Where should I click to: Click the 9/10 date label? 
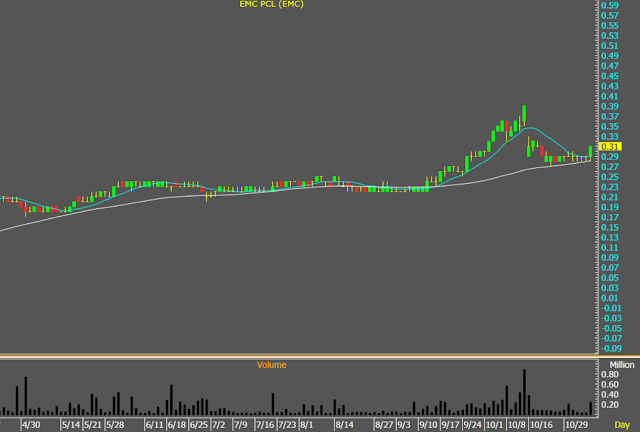428,425
